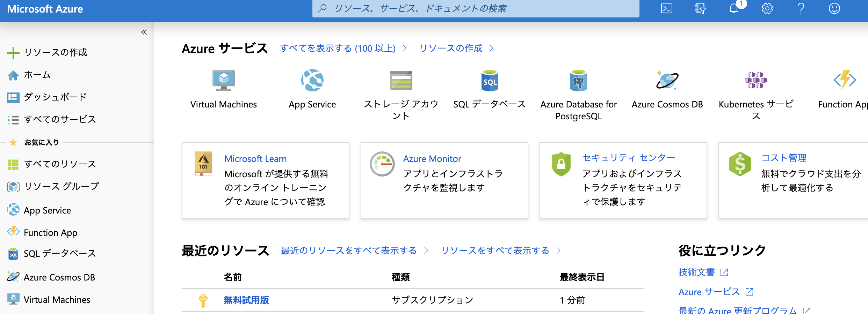Click 最近のリソースをすべて表示する link
868x314 pixels.
[x=349, y=251]
